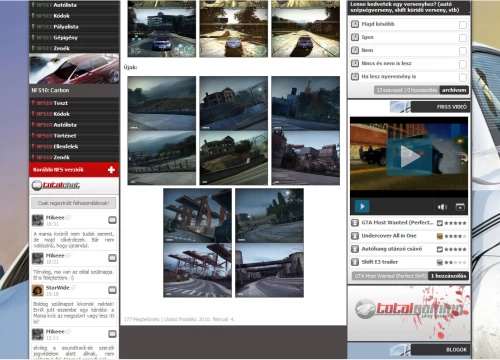The width and height of the screenshot is (500, 360).
Task: Click the totalgaming logo banner
Action: 409,313
